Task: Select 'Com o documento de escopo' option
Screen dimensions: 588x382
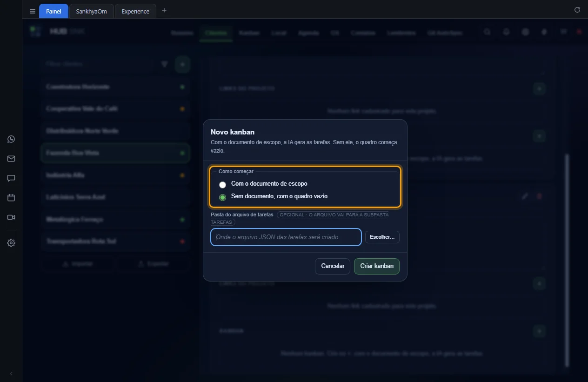Action: tap(264, 184)
